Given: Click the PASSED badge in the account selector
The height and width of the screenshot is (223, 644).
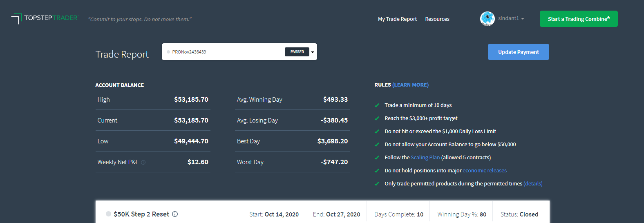Looking at the screenshot, I should [x=297, y=52].
